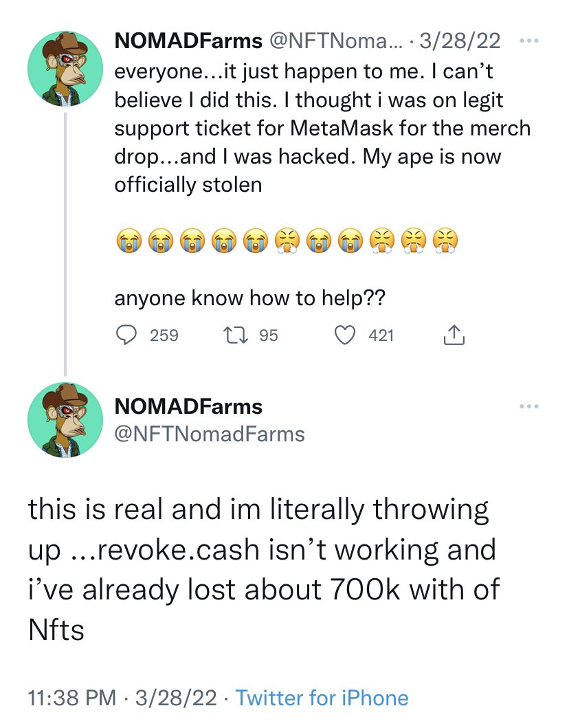Retweet the first tweet via arrows icon

pyautogui.click(x=233, y=335)
